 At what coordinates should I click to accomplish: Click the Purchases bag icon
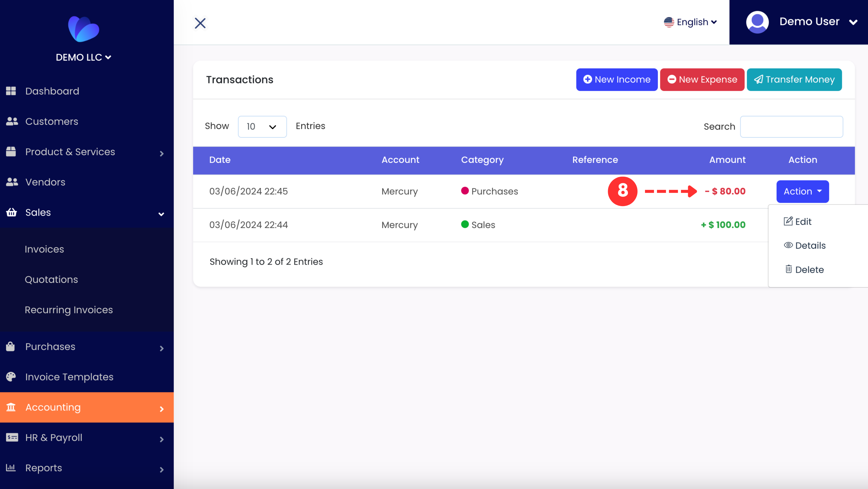[10, 346]
